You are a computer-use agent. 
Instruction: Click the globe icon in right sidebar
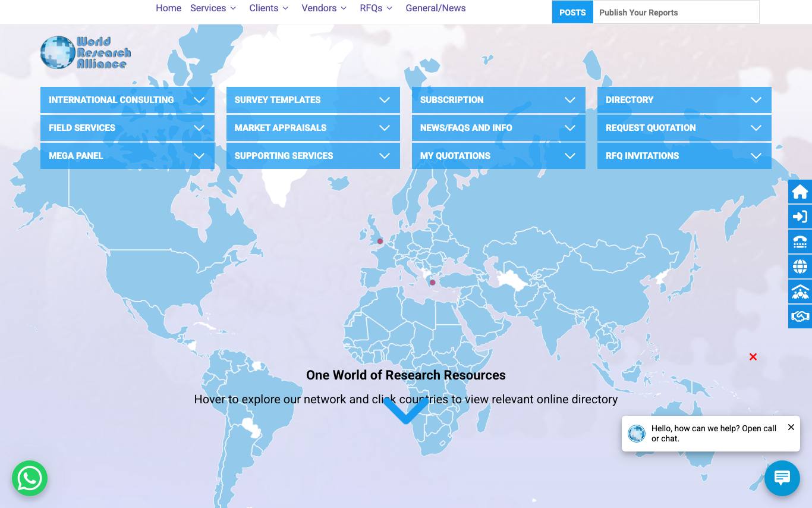pos(800,266)
